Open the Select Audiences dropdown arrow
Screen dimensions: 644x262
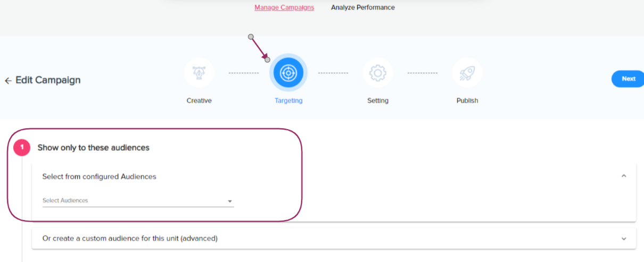[230, 201]
